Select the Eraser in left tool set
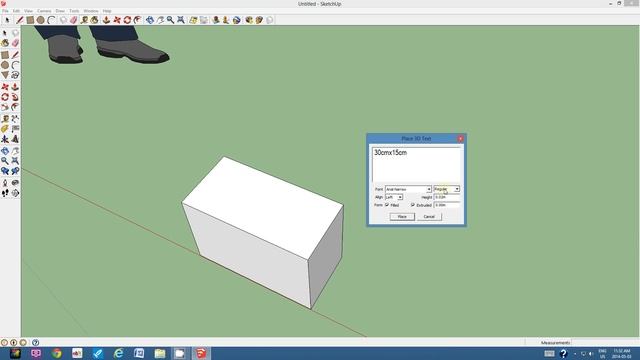This screenshot has width=640, height=360. coord(15,43)
